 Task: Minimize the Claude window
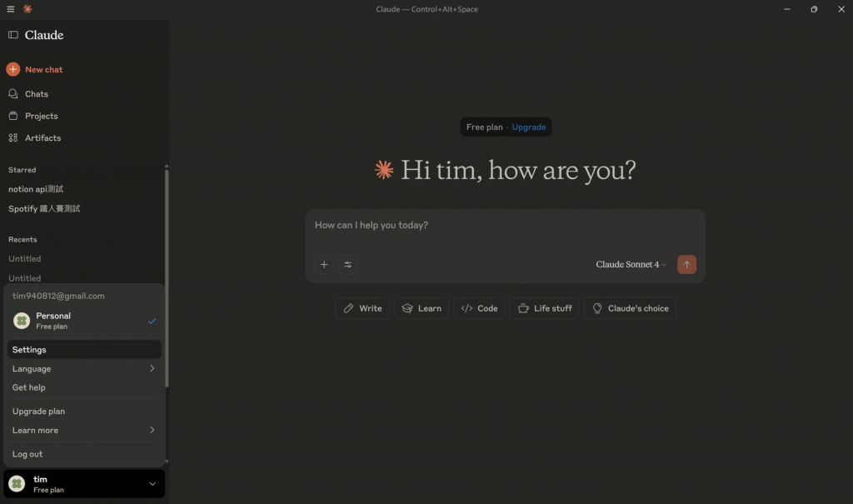786,9
